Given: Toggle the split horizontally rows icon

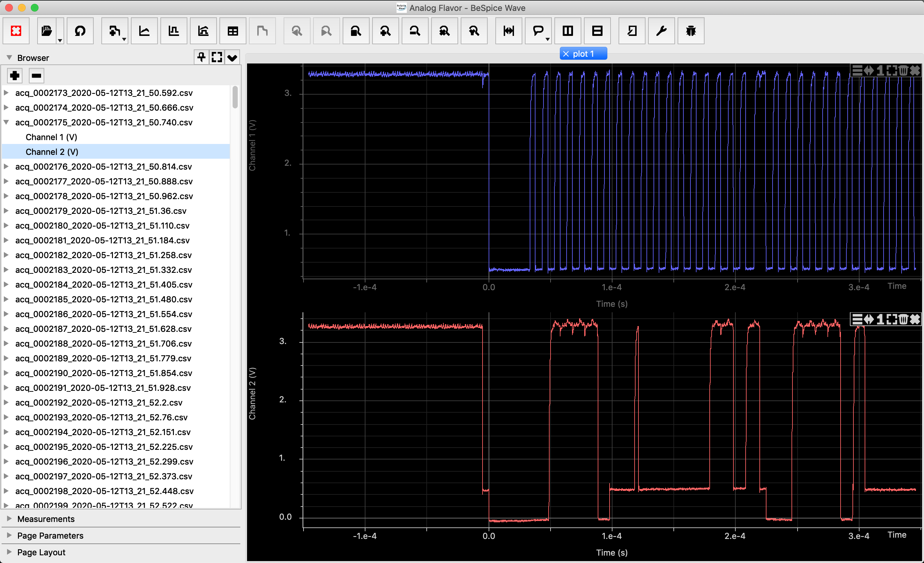Looking at the screenshot, I should tap(597, 31).
